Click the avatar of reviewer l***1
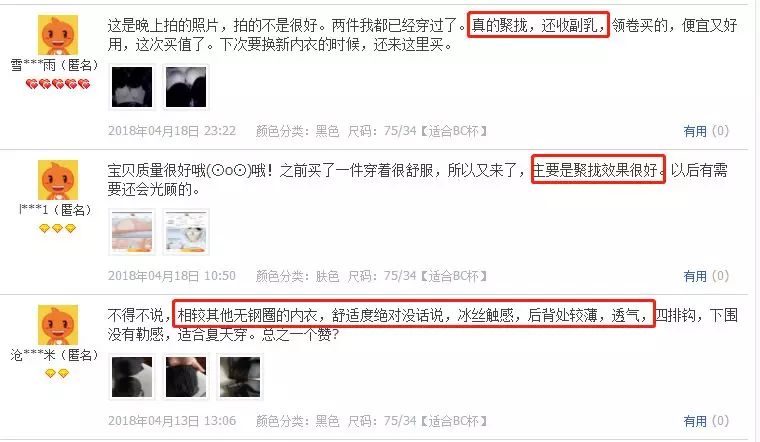Viewport: 760px width, 442px height. pyautogui.click(x=58, y=180)
